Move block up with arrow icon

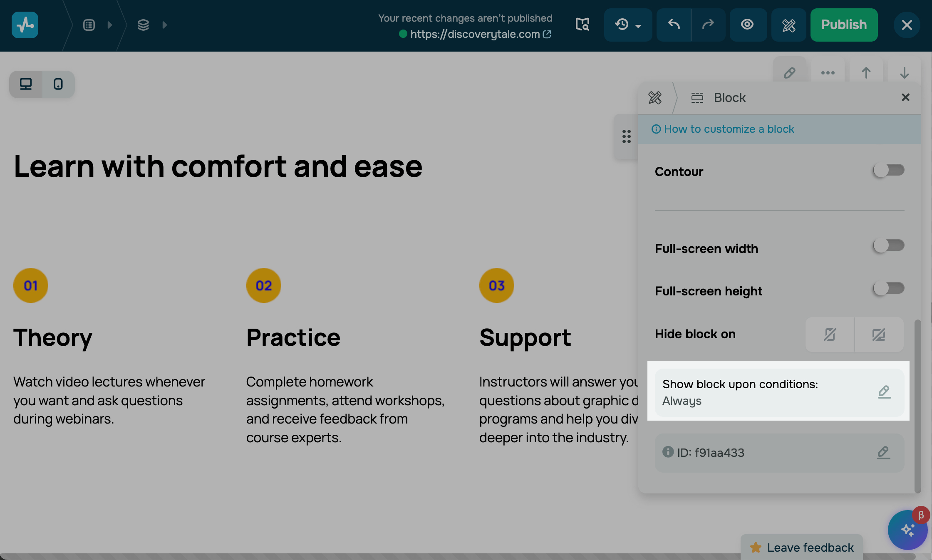866,73
